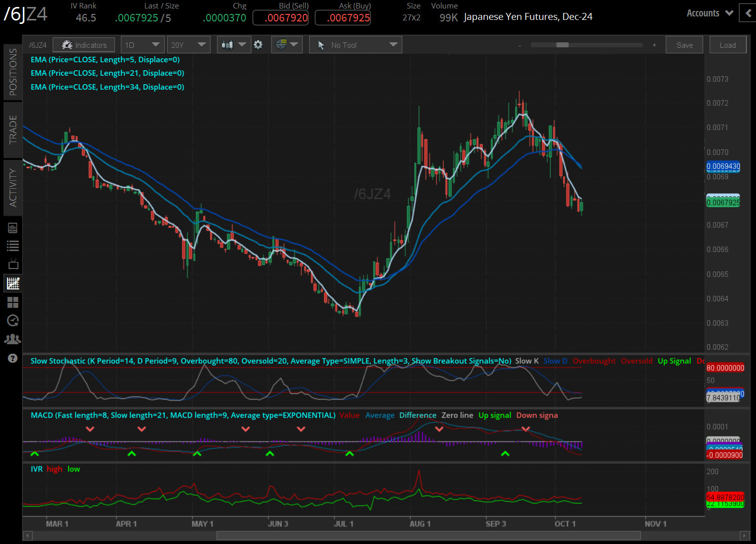
Task: Open the candlestick chart type dropdown
Action: [x=234, y=45]
